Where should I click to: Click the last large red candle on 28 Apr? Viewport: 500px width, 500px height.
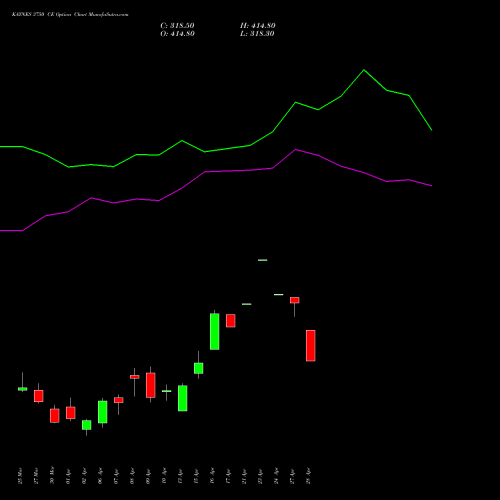point(311,346)
